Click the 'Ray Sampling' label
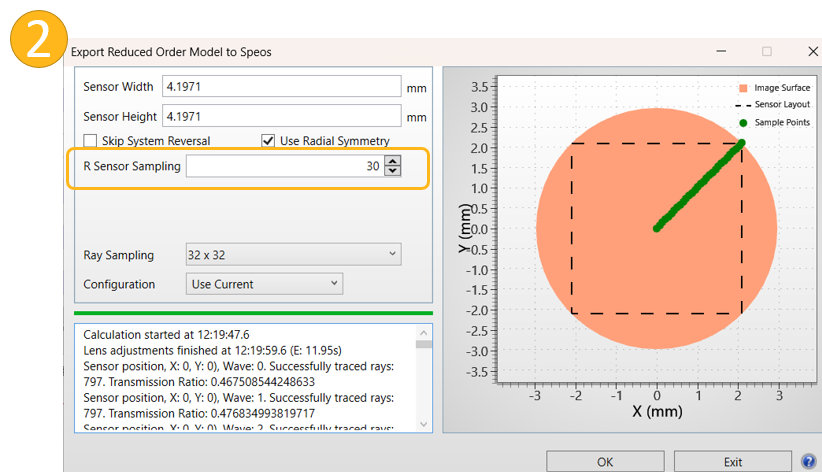The image size is (822, 472). [118, 255]
